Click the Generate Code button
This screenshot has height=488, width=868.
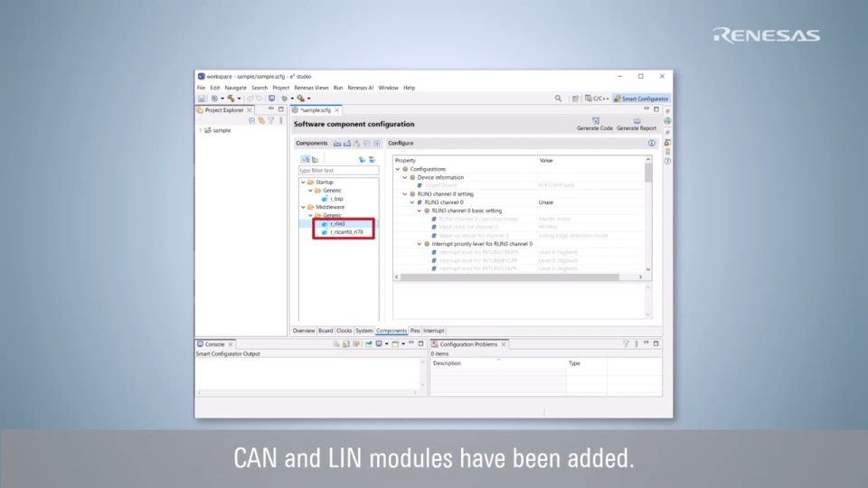click(x=595, y=124)
